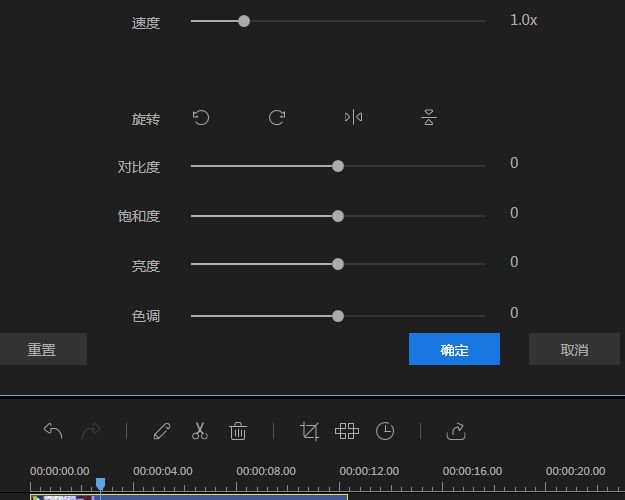
Task: Select the video clip on timeline
Action: [x=189, y=497]
